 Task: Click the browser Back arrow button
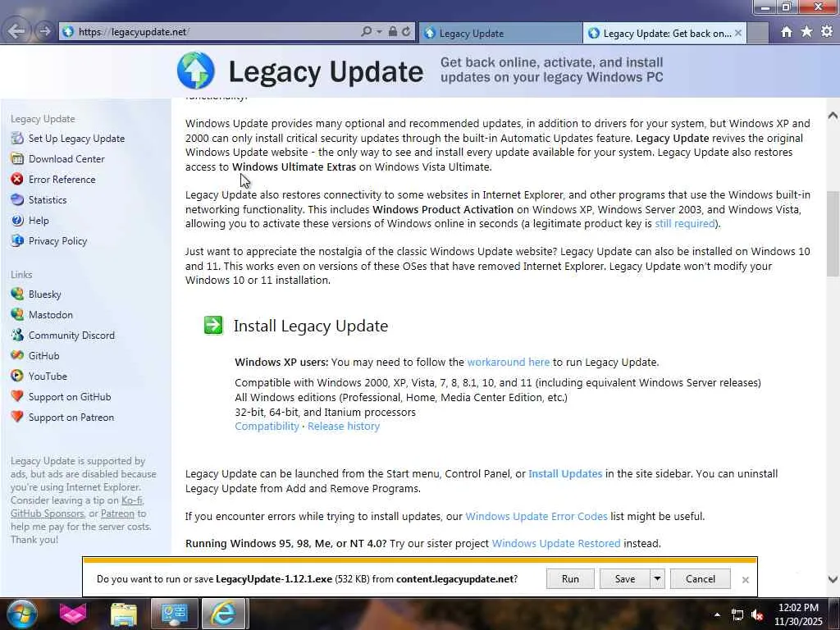tap(16, 32)
